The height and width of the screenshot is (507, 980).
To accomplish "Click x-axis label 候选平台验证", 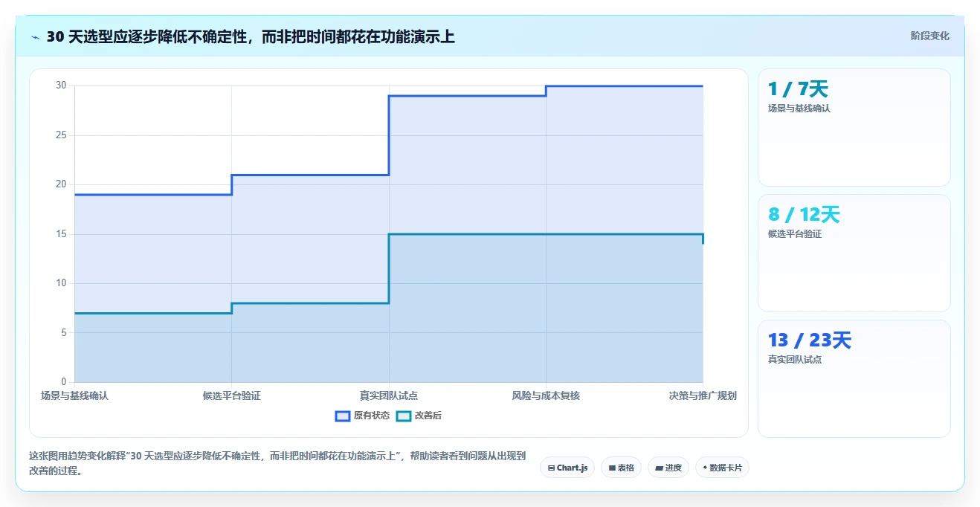I will [x=231, y=395].
